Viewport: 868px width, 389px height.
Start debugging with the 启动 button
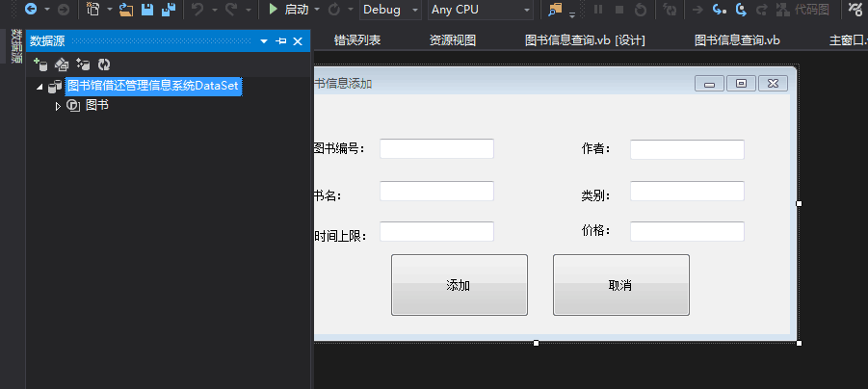(x=288, y=10)
